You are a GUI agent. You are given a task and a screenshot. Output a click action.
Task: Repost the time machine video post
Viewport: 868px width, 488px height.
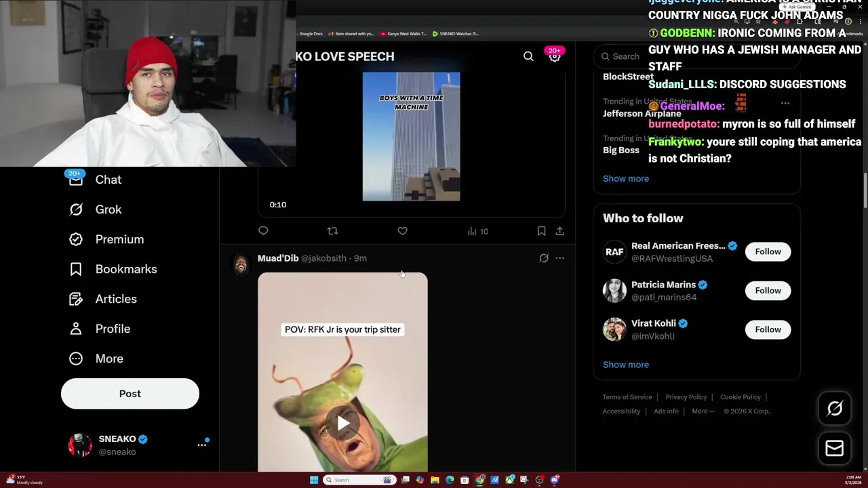click(x=332, y=231)
